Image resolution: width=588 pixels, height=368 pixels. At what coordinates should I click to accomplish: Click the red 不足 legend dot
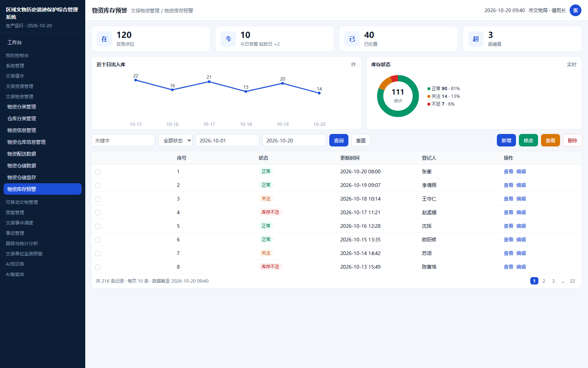[x=429, y=104]
